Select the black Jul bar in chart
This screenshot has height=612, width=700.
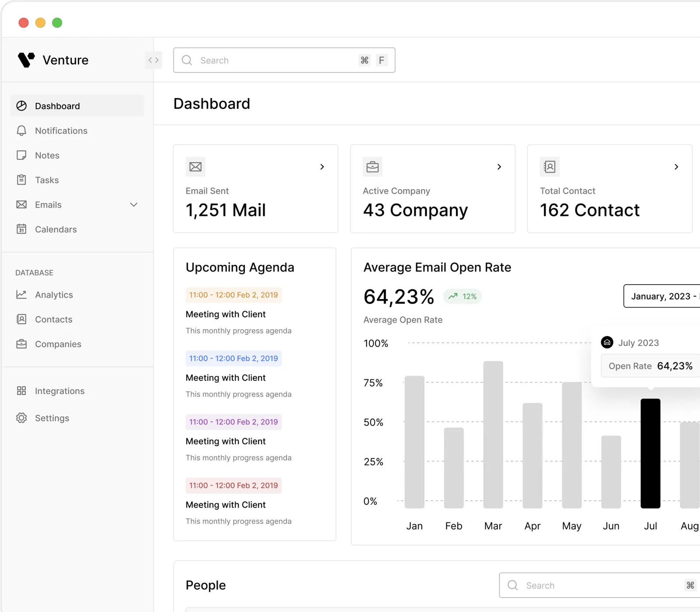(x=651, y=453)
